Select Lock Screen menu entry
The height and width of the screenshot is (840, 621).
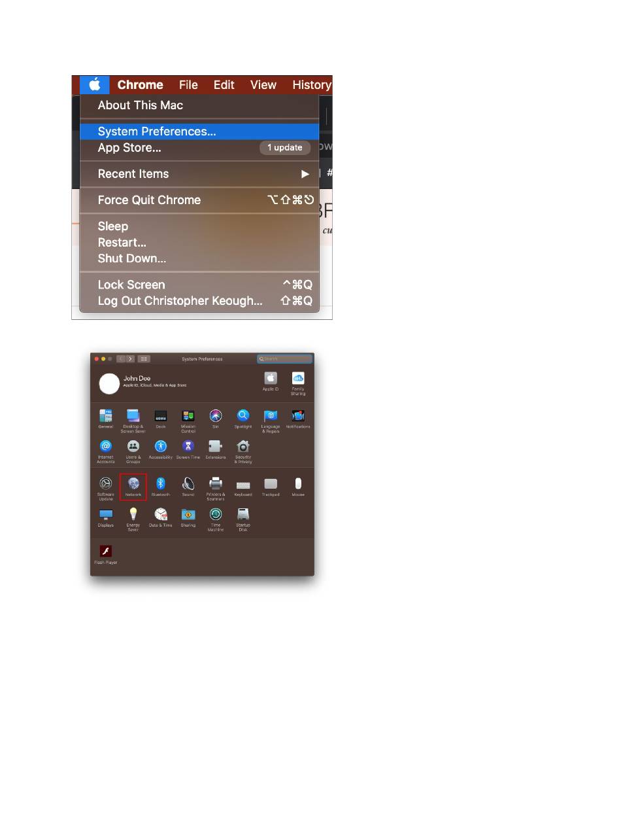click(x=199, y=285)
